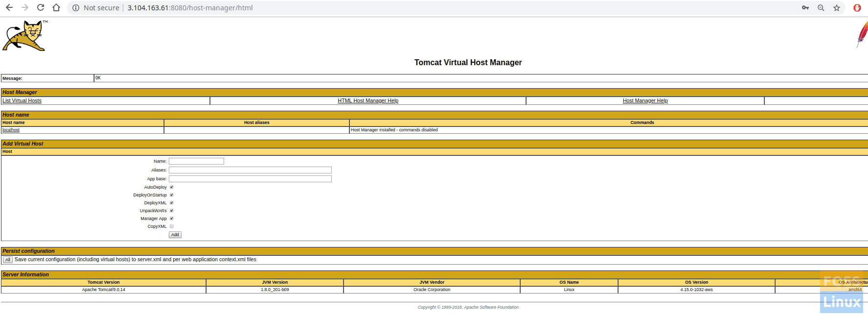
Task: Show site info for Not secure
Action: [96, 8]
